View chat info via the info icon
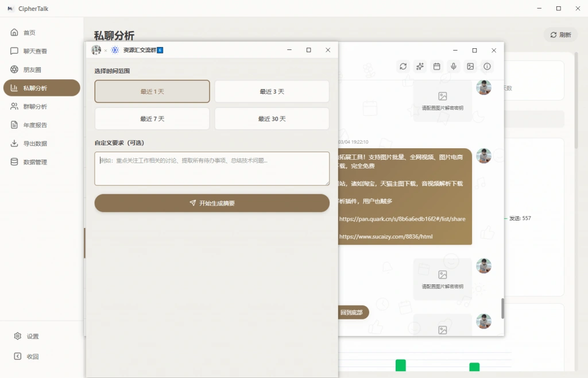 pos(487,66)
